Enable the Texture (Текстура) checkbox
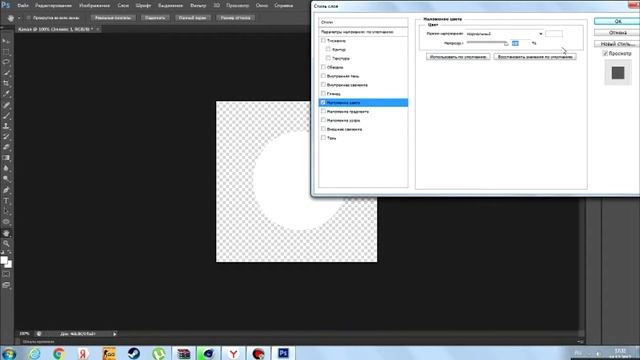The width and height of the screenshot is (640, 360). coord(328,58)
